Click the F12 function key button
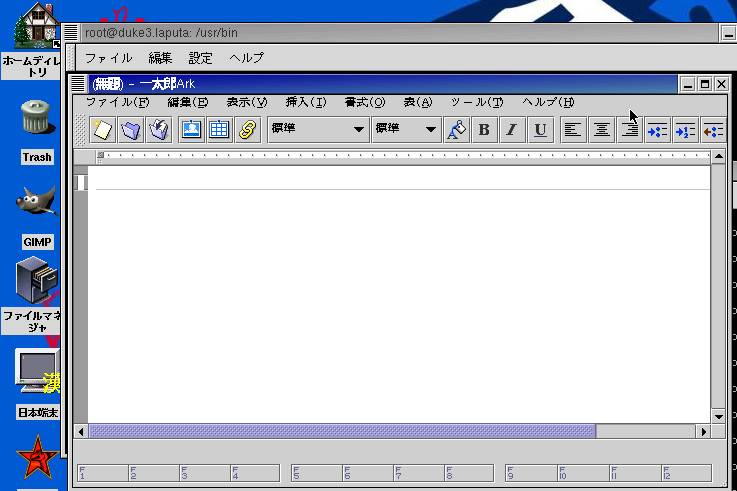 [x=687, y=473]
